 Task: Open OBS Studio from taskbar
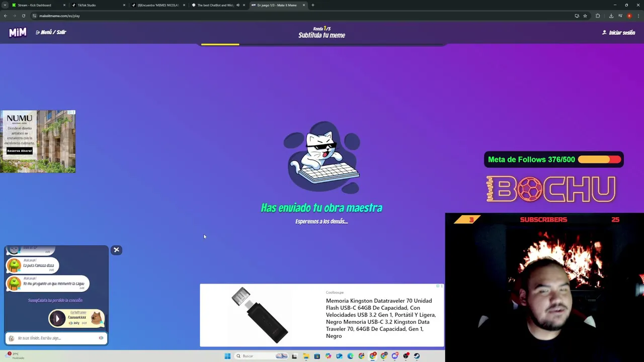406,356
